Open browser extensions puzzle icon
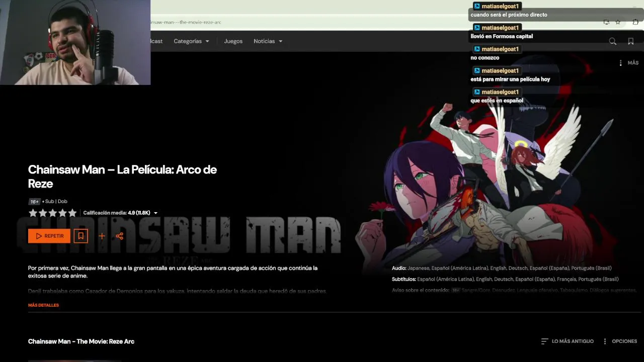 635,22
